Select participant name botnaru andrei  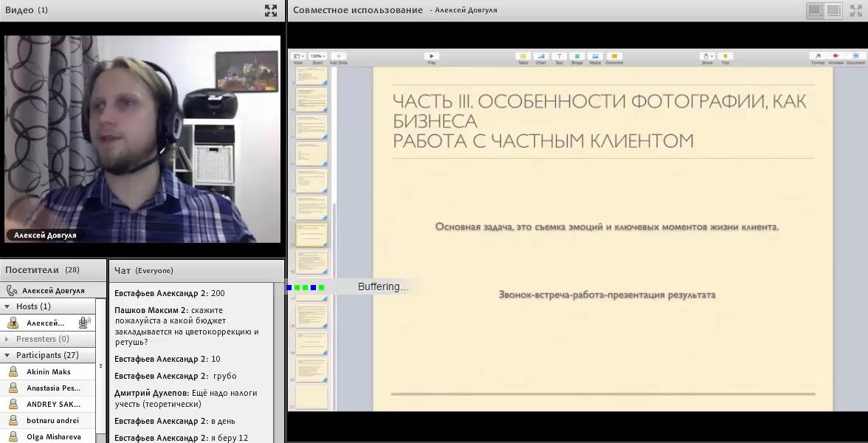click(52, 420)
